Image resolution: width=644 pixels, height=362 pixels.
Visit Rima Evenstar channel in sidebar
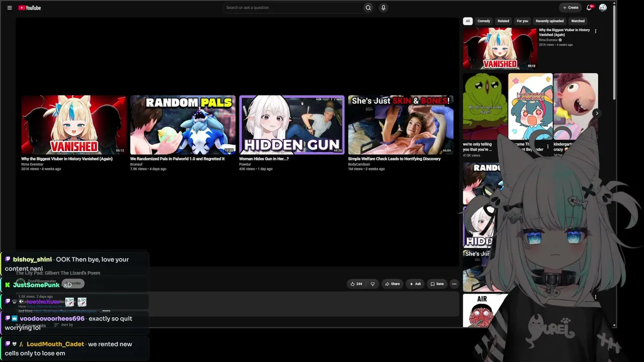(x=548, y=40)
